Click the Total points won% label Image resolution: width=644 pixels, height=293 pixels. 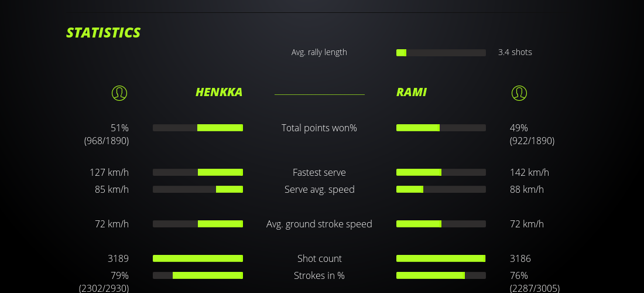coord(319,128)
